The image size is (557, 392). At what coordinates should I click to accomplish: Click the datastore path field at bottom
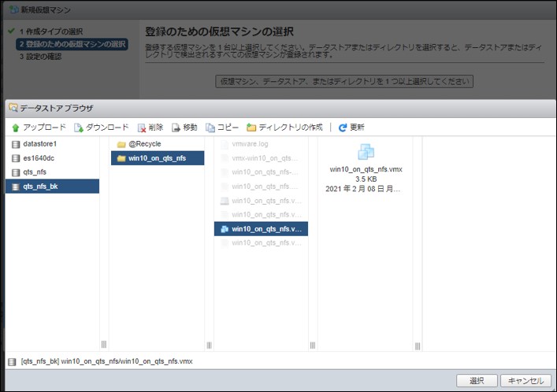106,361
